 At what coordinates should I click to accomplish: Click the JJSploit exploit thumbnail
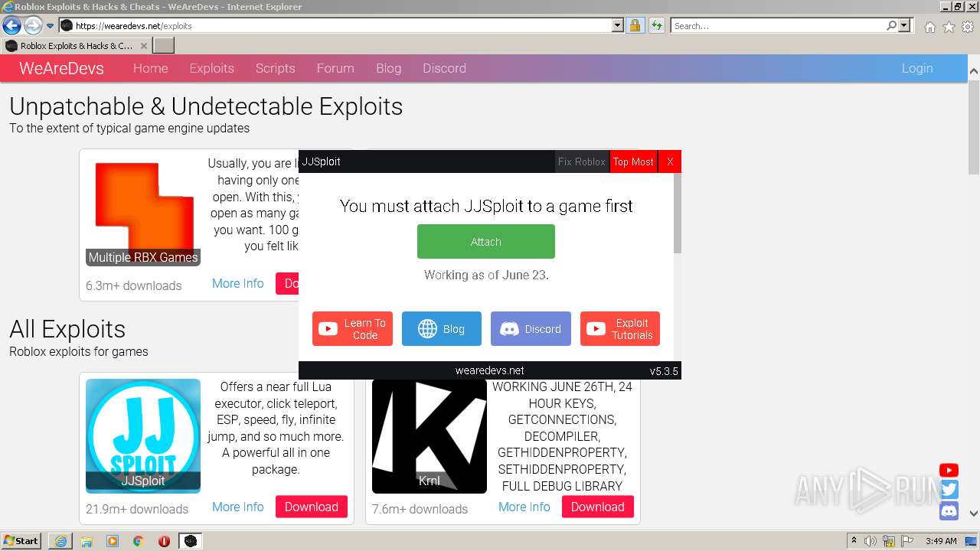click(143, 435)
